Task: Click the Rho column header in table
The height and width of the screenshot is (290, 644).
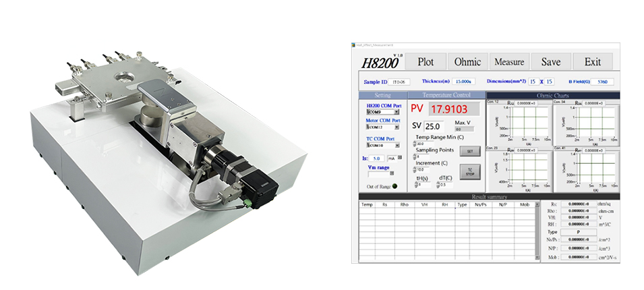Action: coord(404,204)
